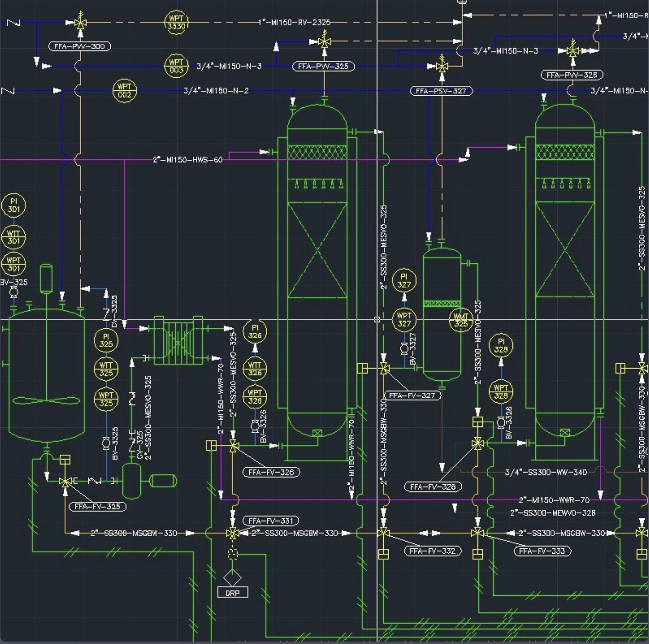The height and width of the screenshot is (644, 649).
Task: Click the DRP drain diamond symbol
Action: coord(233,578)
